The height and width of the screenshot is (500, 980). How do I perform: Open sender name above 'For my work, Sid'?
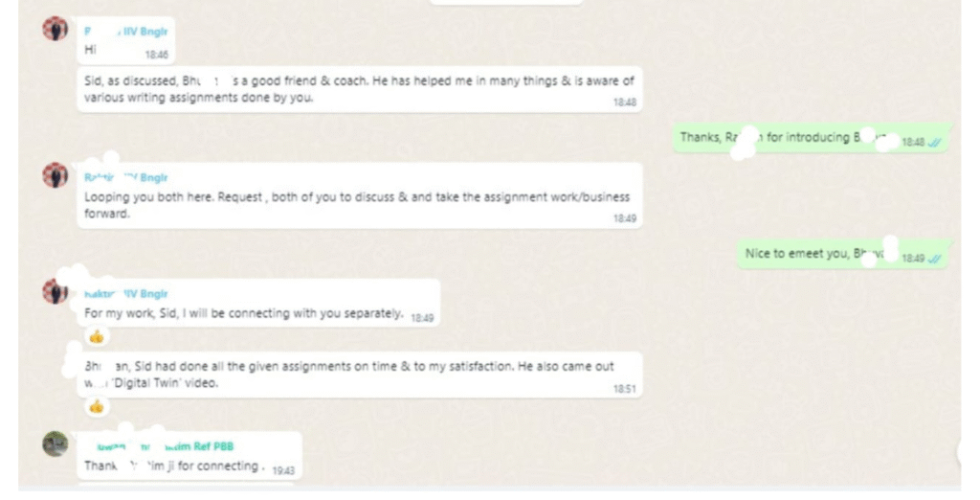point(125,293)
